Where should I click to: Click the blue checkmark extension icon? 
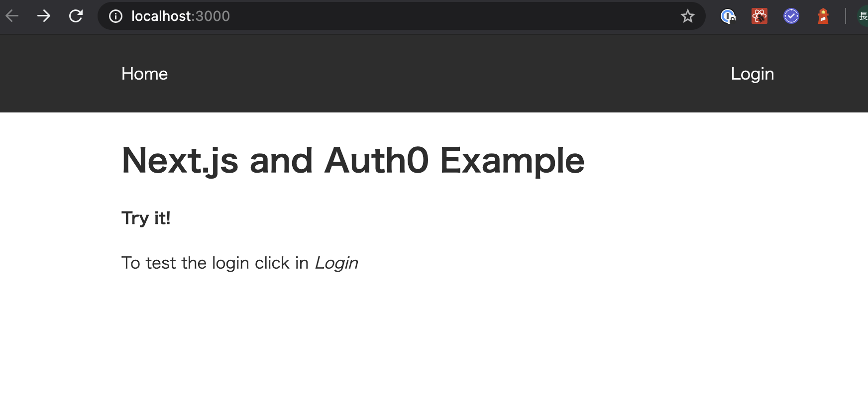[791, 16]
